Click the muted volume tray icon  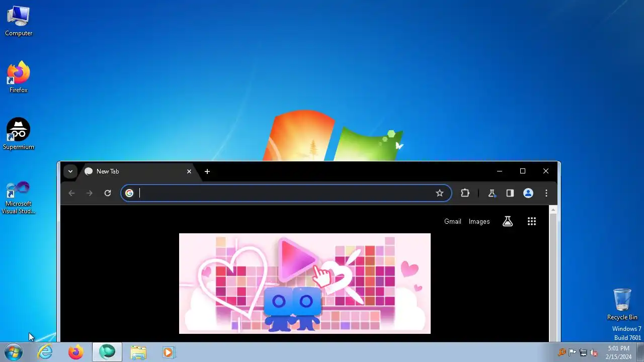(x=594, y=352)
